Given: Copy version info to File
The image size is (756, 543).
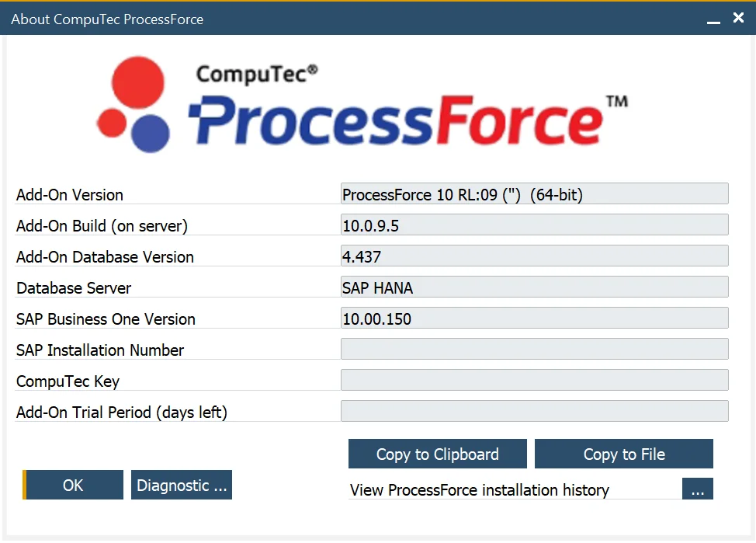Looking at the screenshot, I should [623, 454].
